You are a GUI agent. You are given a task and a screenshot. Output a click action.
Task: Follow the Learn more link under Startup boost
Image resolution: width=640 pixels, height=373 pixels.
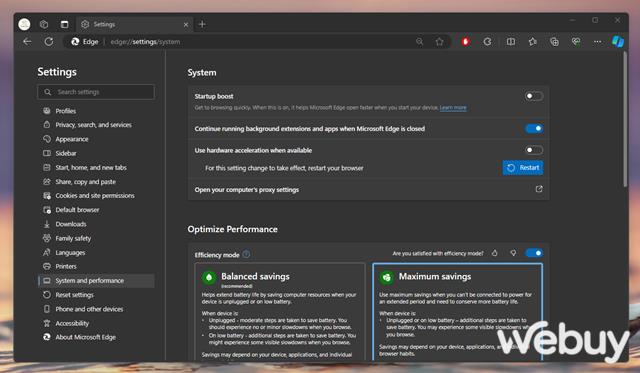coord(453,108)
